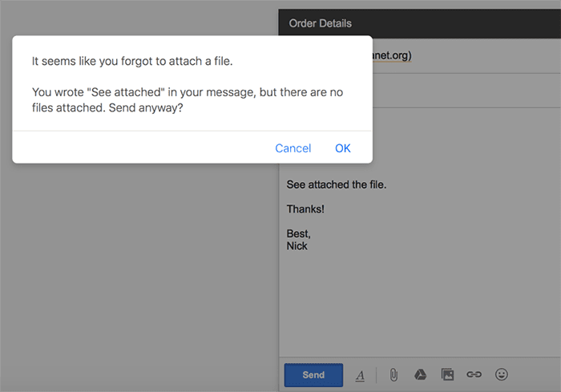Click the insert photo icon

point(447,374)
